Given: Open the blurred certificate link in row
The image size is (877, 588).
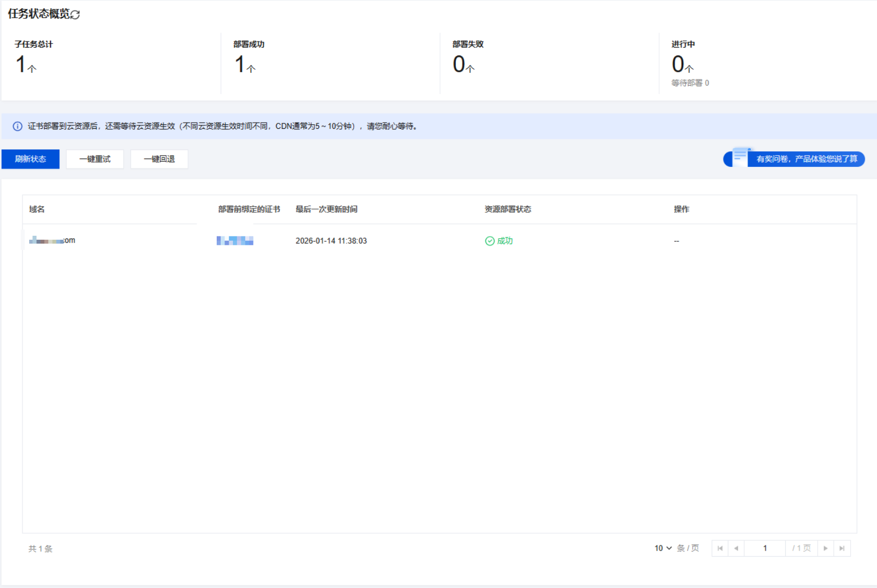Looking at the screenshot, I should (x=235, y=241).
